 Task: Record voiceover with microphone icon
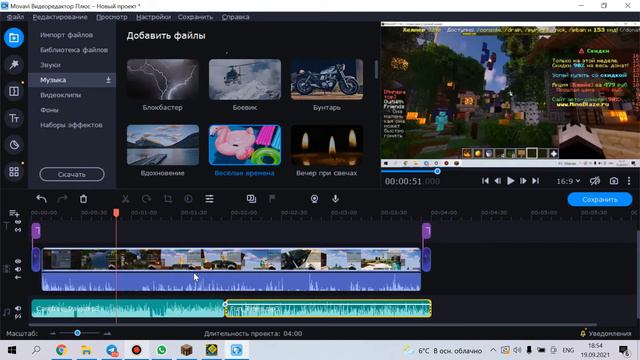(335, 199)
